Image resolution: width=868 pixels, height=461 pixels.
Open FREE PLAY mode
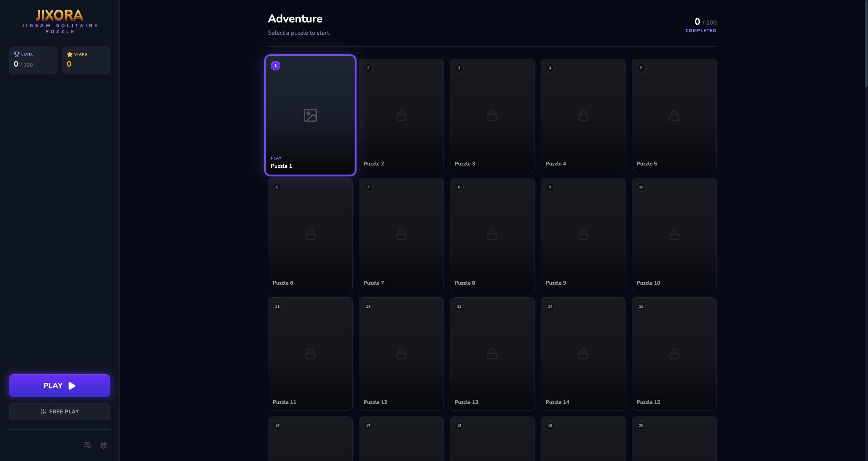(59, 411)
